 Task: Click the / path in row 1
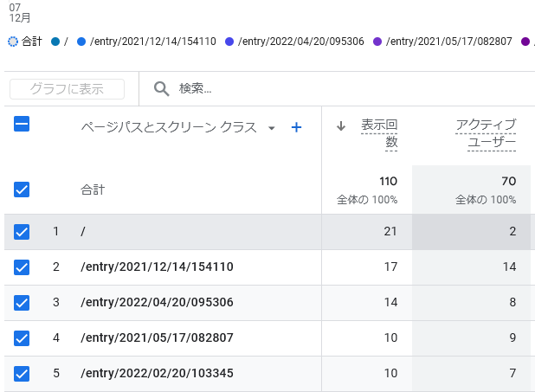tap(83, 232)
